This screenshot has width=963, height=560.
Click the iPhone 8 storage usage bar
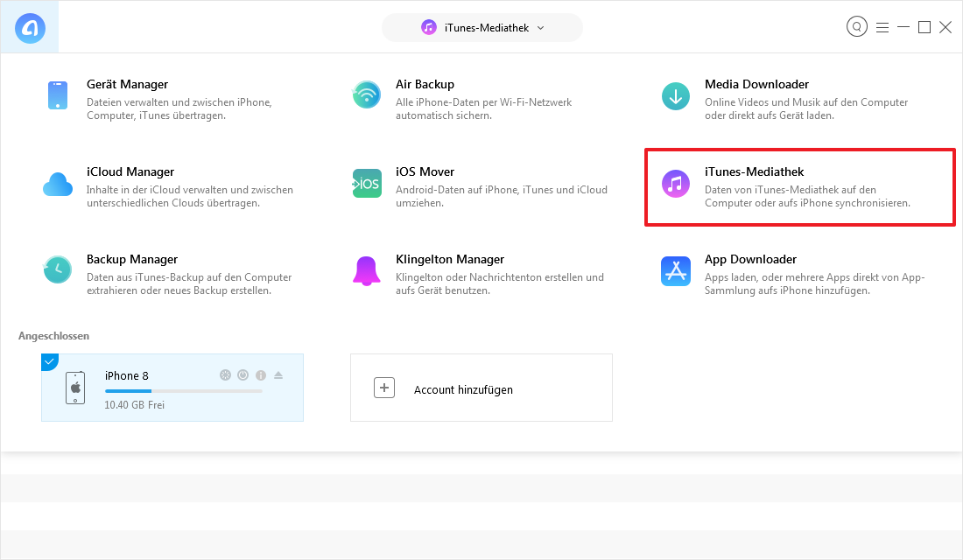point(184,391)
